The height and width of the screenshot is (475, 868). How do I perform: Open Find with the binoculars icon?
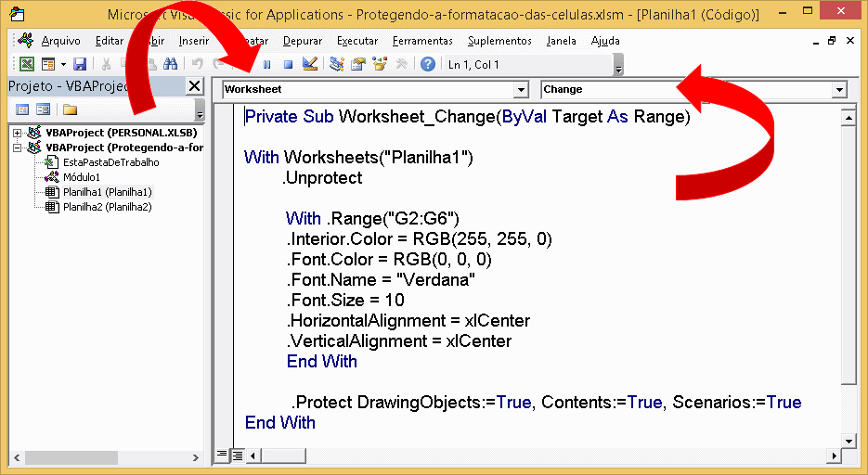tap(170, 64)
